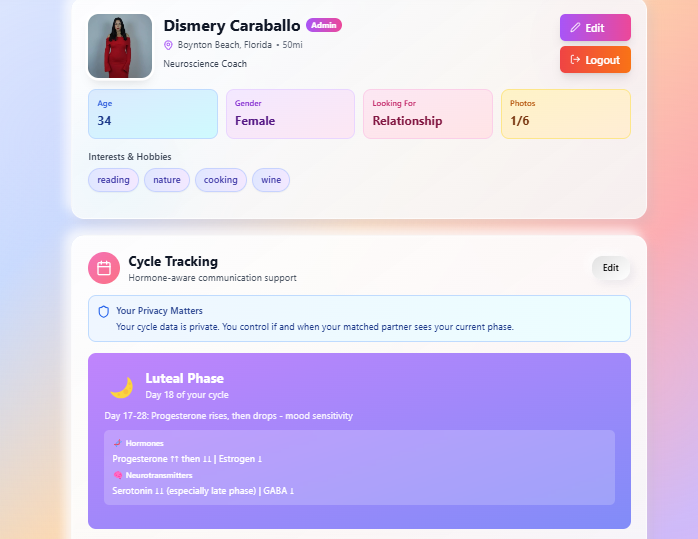Click the privacy shield icon
Screen dimensions: 698x539
[x=103, y=312]
